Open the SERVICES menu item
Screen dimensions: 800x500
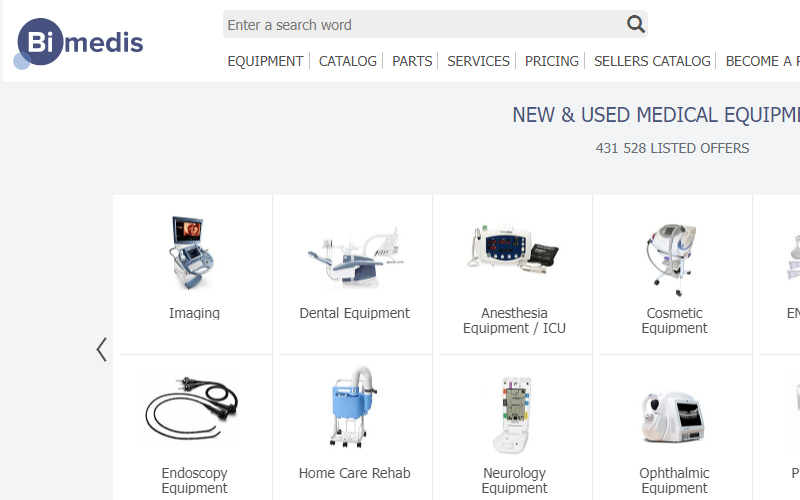coord(478,61)
